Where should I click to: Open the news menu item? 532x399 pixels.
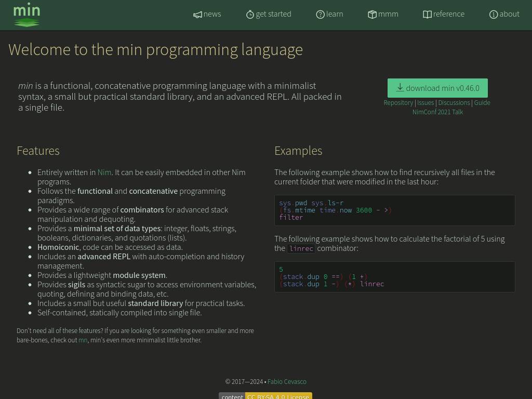[x=212, y=14]
